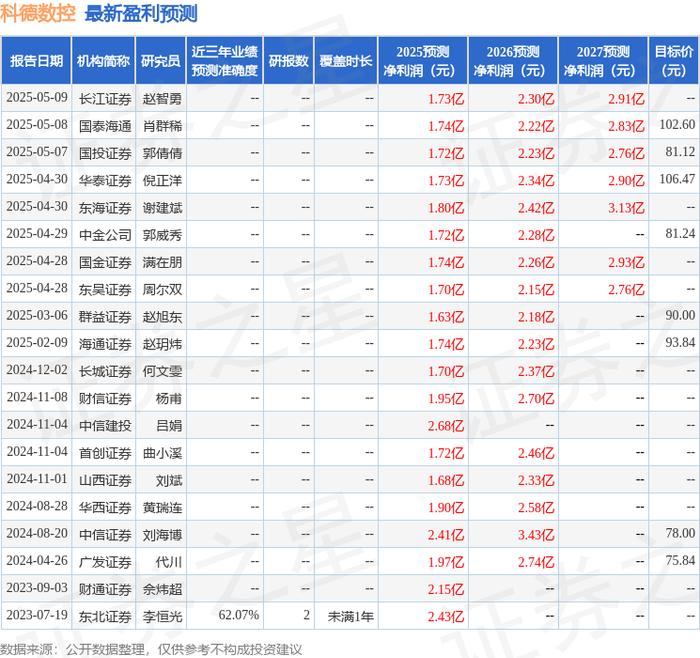
Task: Select the 华泰证券 cell
Action: point(105,181)
